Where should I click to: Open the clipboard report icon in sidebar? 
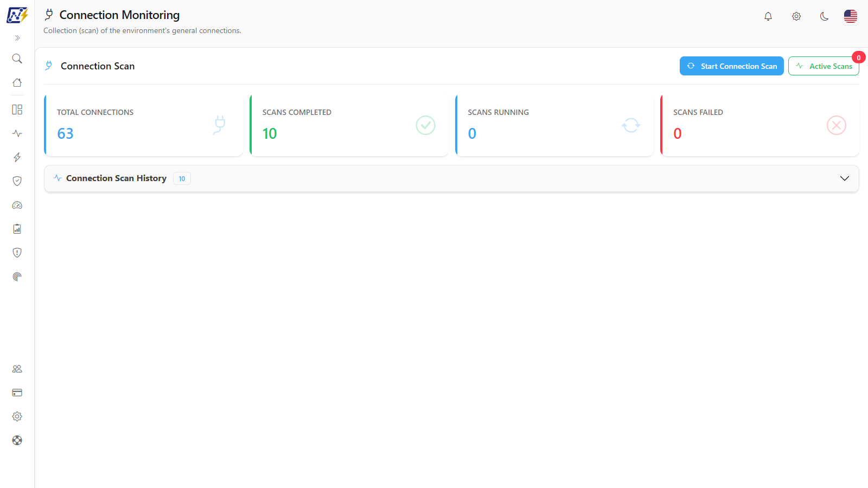pos(17,229)
